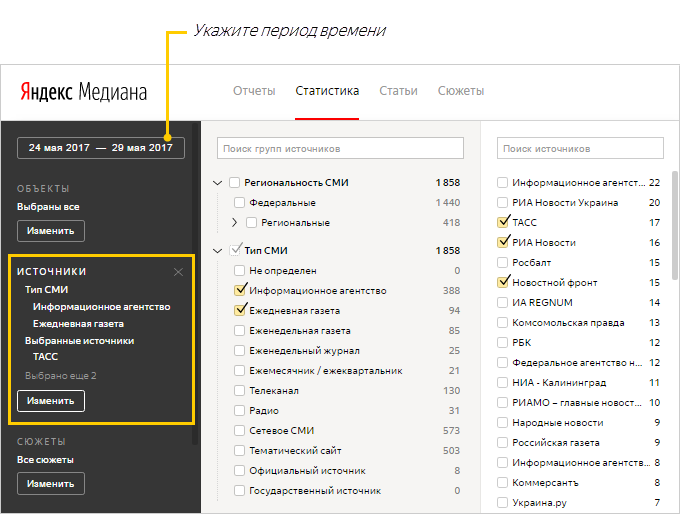This screenshot has height=523, width=680.
Task: Check the Росбалт source checkbox
Action: [x=502, y=262]
